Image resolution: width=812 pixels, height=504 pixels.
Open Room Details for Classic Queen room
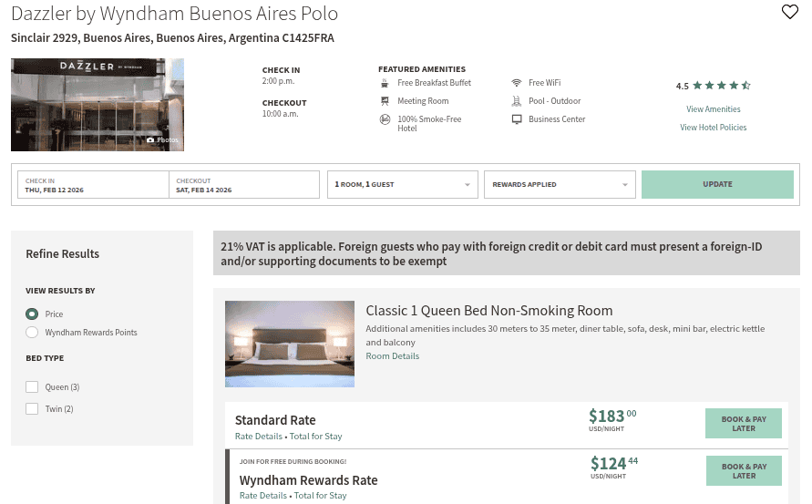click(393, 355)
